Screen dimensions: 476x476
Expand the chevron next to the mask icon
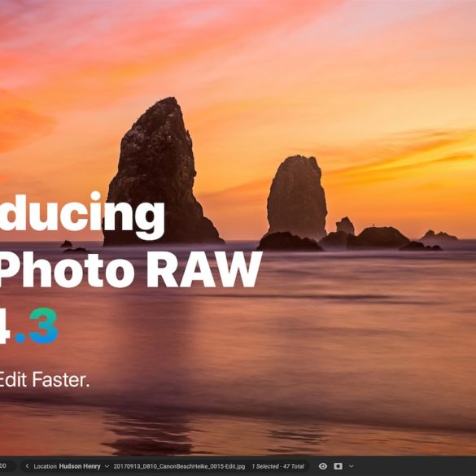point(352,466)
